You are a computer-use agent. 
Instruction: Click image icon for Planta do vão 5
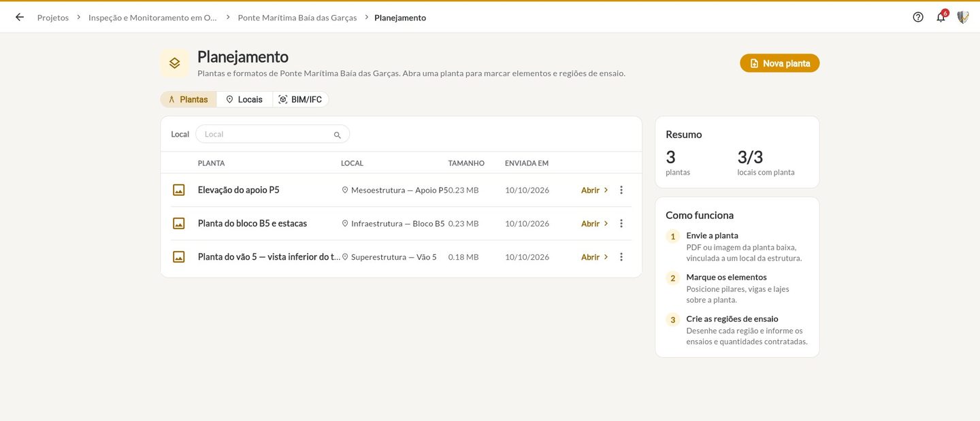(179, 257)
